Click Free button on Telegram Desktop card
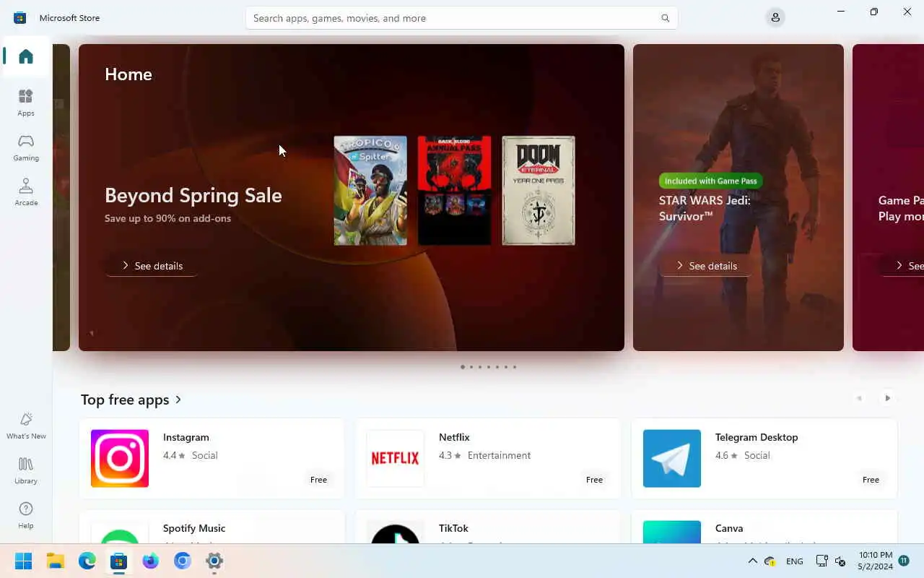 871,480
